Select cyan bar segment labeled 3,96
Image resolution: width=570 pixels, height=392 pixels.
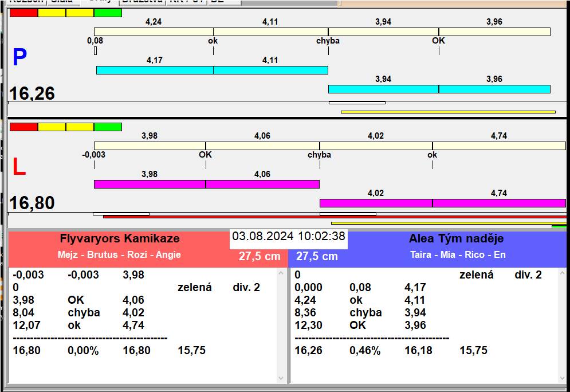pos(494,89)
